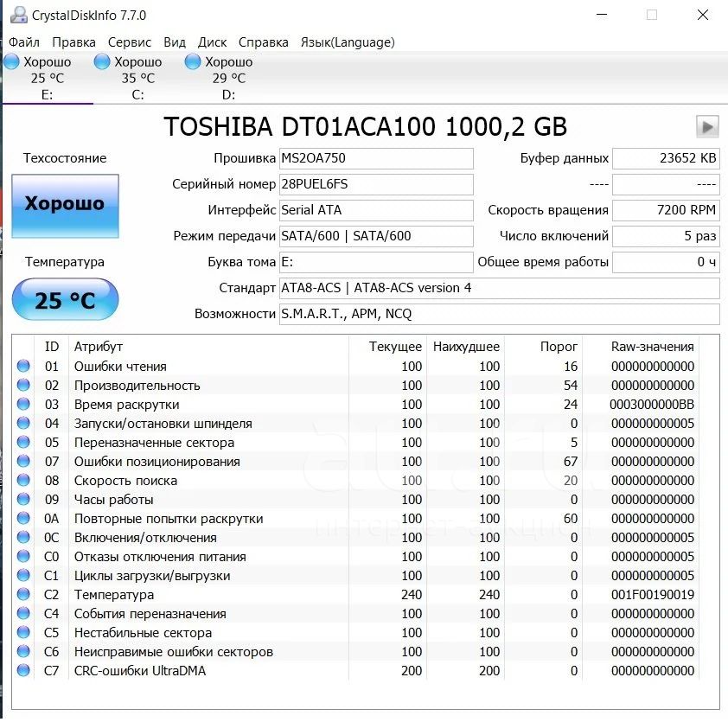Select the Ошибки чтения attribute name
The width and height of the screenshot is (728, 722).
click(x=120, y=367)
